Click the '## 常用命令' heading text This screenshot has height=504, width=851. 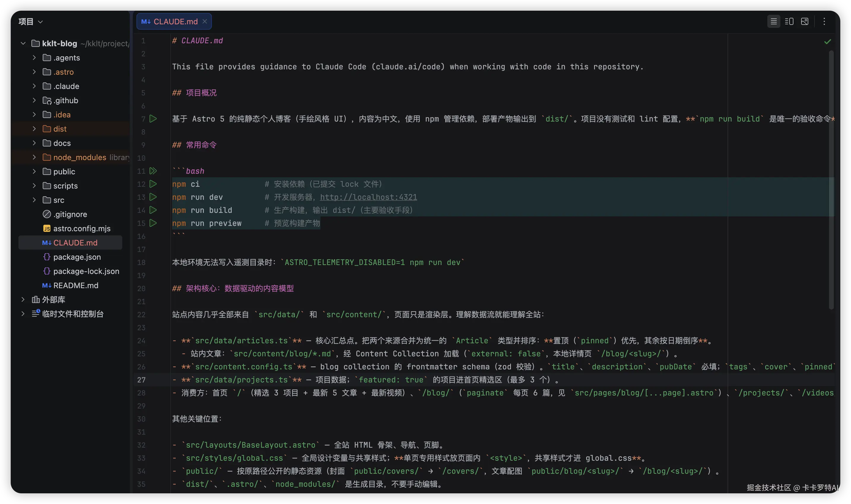click(194, 145)
